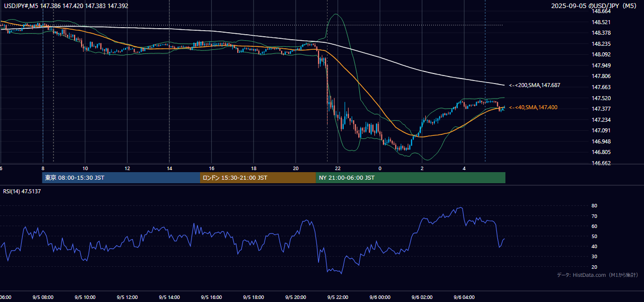Click the date label 9/5 08:00
This screenshot has height=302, width=644.
[43, 297]
